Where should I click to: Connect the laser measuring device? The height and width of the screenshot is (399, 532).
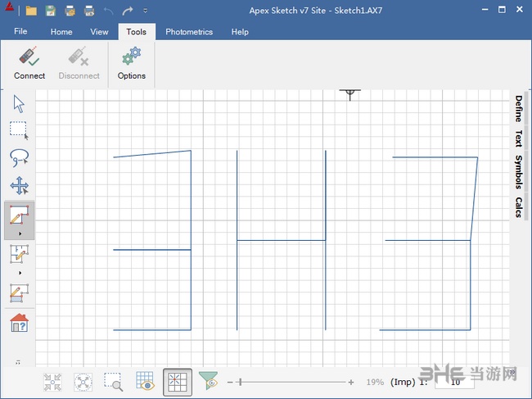(x=29, y=64)
